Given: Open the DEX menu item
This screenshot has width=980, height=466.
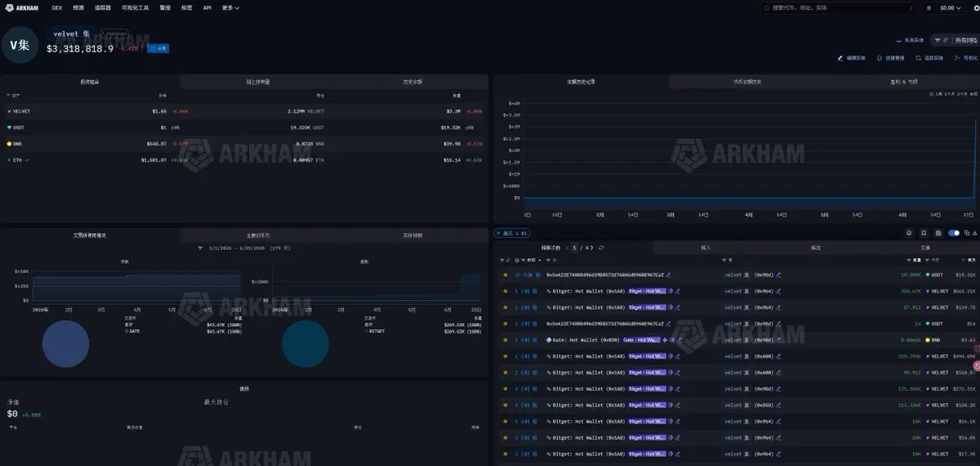Looking at the screenshot, I should 57,7.
